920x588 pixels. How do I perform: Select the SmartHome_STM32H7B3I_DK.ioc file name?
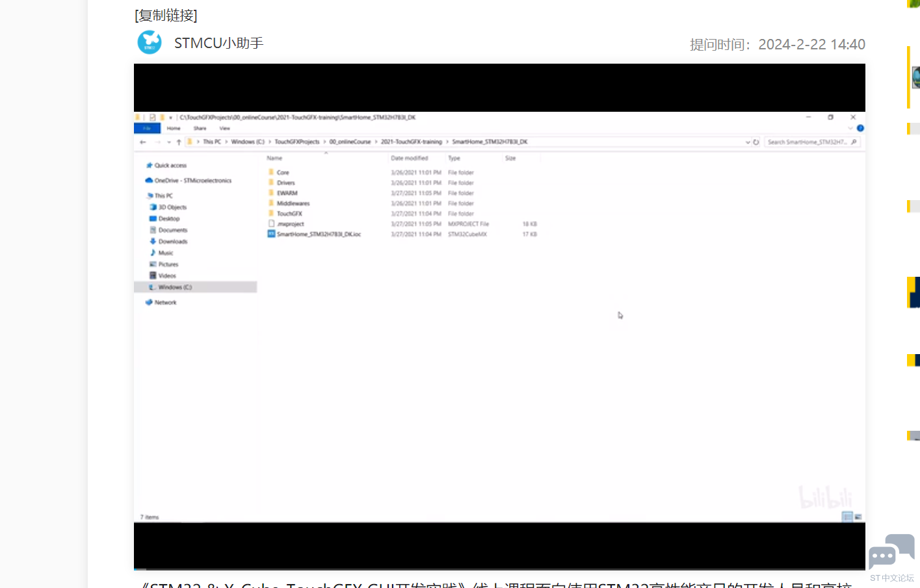[319, 234]
